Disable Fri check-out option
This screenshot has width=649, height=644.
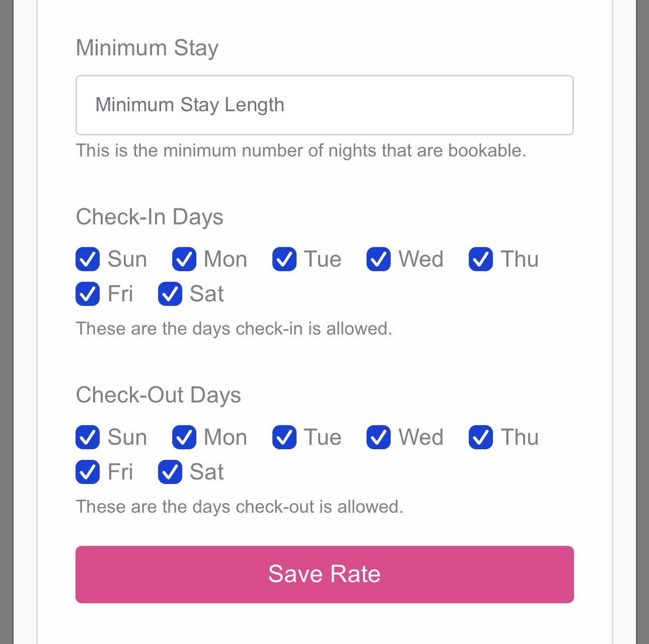pyautogui.click(x=88, y=472)
